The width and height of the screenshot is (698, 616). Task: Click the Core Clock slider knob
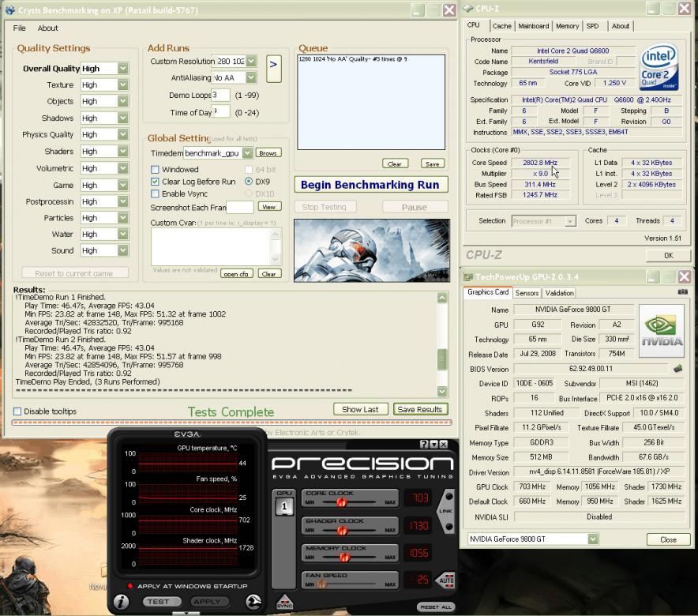[342, 502]
